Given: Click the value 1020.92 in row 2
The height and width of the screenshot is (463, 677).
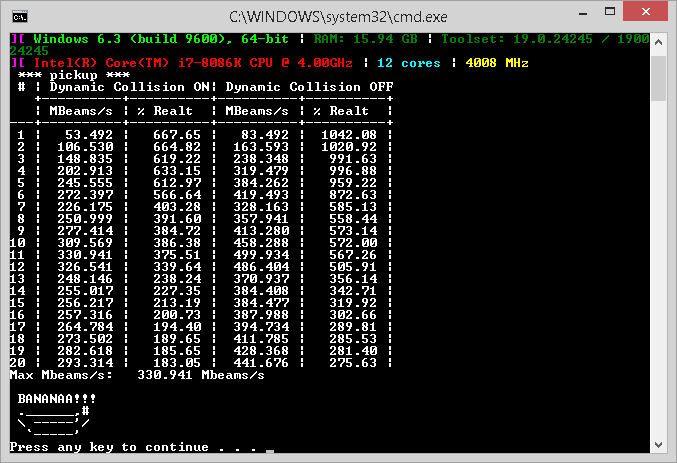Looking at the screenshot, I should [349, 147].
